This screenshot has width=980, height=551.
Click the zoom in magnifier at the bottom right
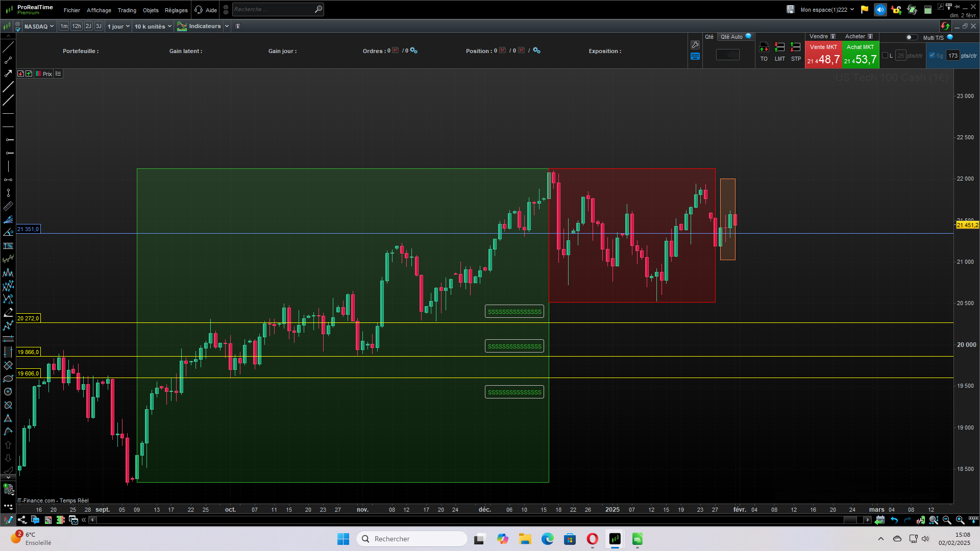tap(960, 520)
